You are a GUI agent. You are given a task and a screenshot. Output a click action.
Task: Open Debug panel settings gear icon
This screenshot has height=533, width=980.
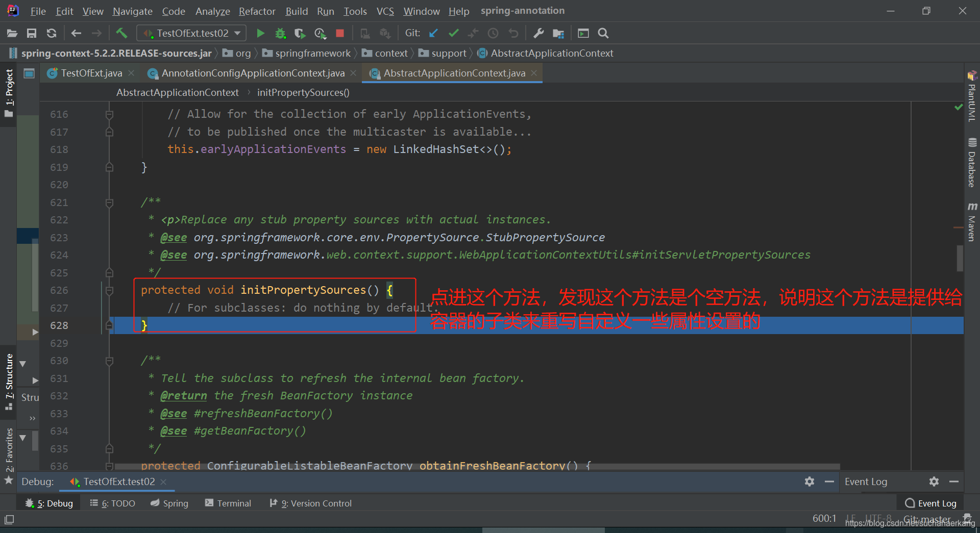[810, 481]
